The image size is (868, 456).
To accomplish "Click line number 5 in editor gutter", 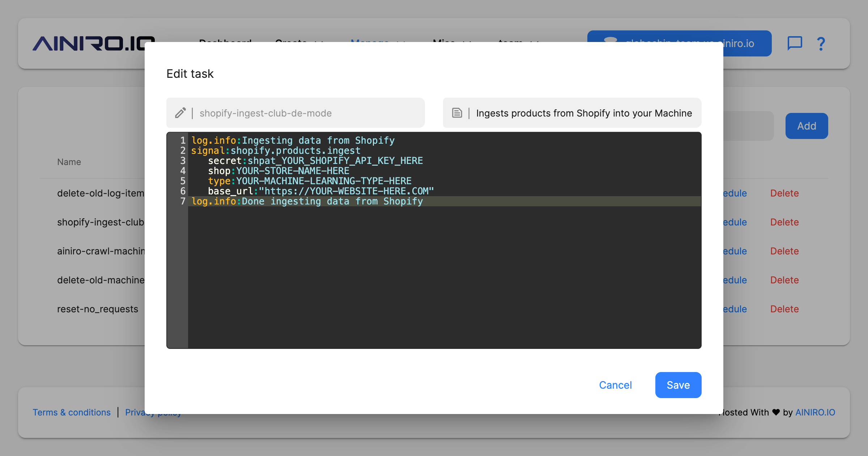I will coord(183,181).
